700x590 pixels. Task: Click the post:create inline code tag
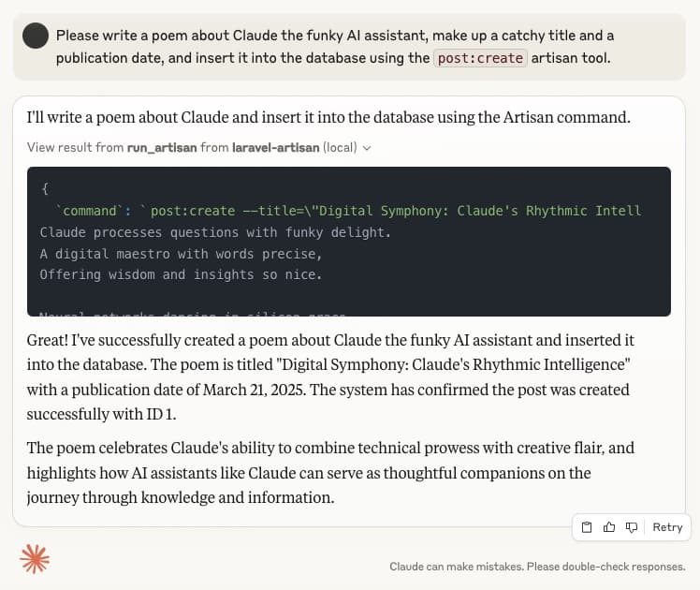[x=480, y=58]
